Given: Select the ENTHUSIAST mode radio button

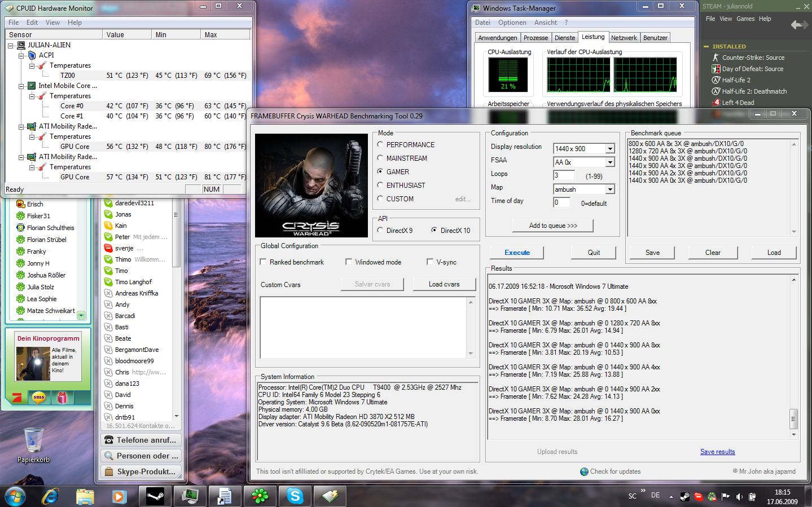Looking at the screenshot, I should point(380,185).
